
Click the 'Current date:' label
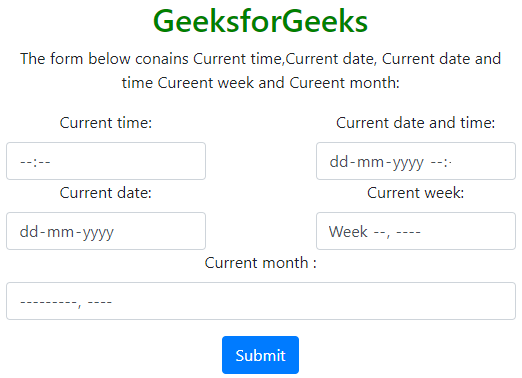click(106, 193)
